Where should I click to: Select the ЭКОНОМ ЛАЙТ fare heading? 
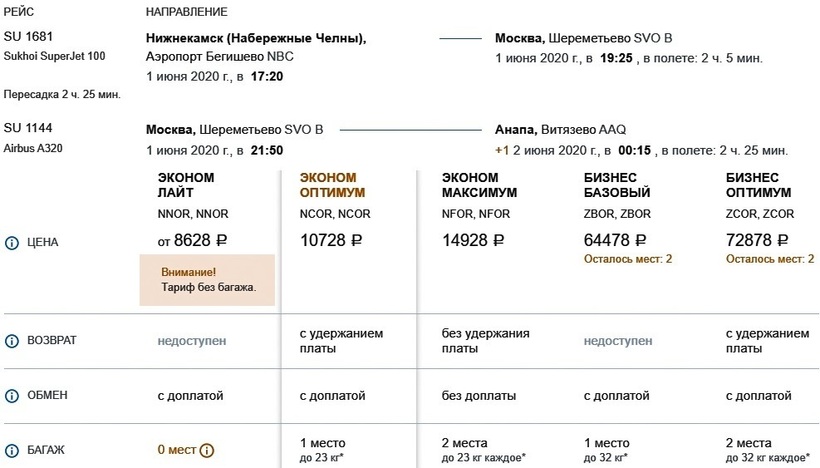[185, 185]
